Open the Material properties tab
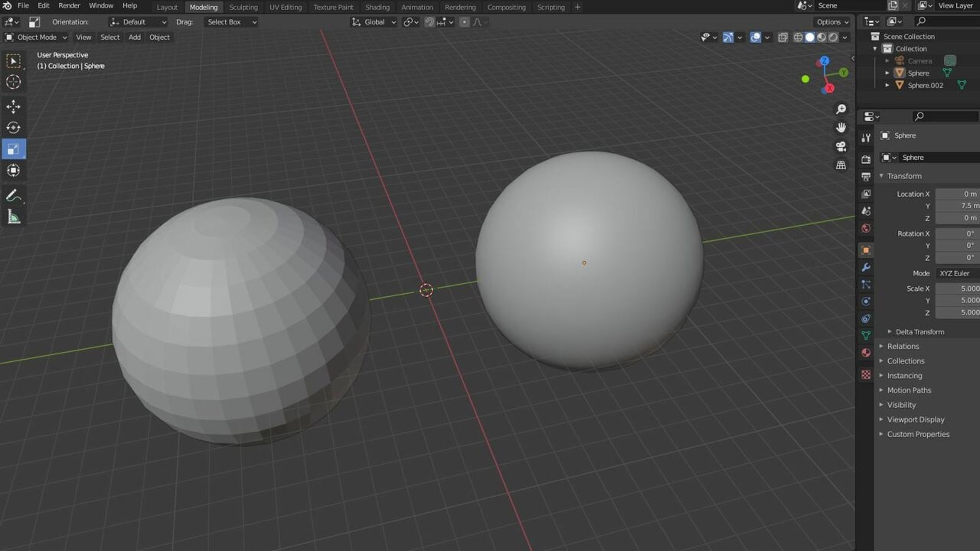 point(866,353)
